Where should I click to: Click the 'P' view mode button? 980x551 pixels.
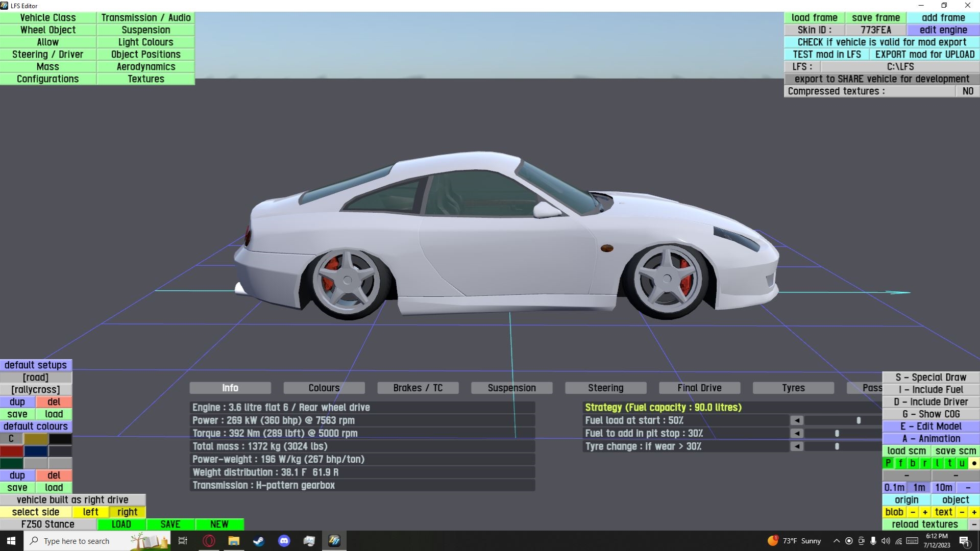point(888,463)
